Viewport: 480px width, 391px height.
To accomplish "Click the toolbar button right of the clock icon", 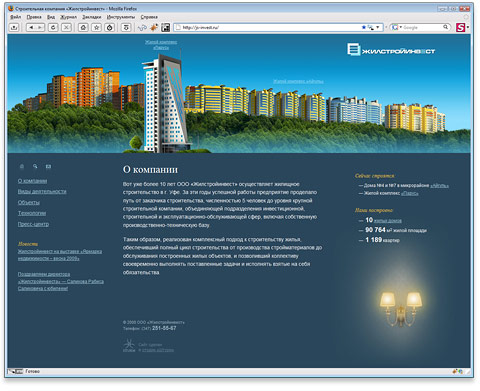I will coord(126,27).
